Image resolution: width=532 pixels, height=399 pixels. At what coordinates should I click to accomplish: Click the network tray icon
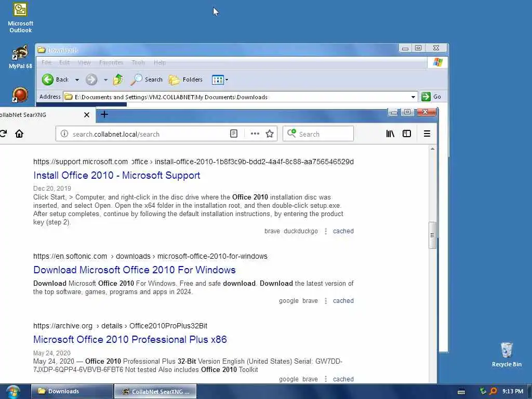click(483, 391)
